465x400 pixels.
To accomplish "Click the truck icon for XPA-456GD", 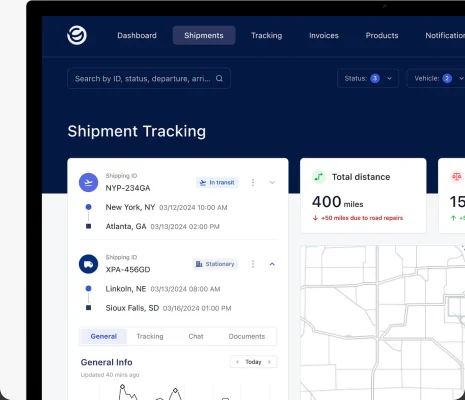I will click(x=88, y=264).
